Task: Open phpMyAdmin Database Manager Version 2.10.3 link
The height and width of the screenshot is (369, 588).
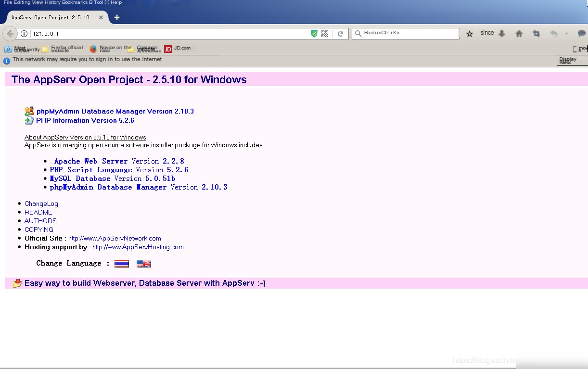Action: [x=115, y=111]
